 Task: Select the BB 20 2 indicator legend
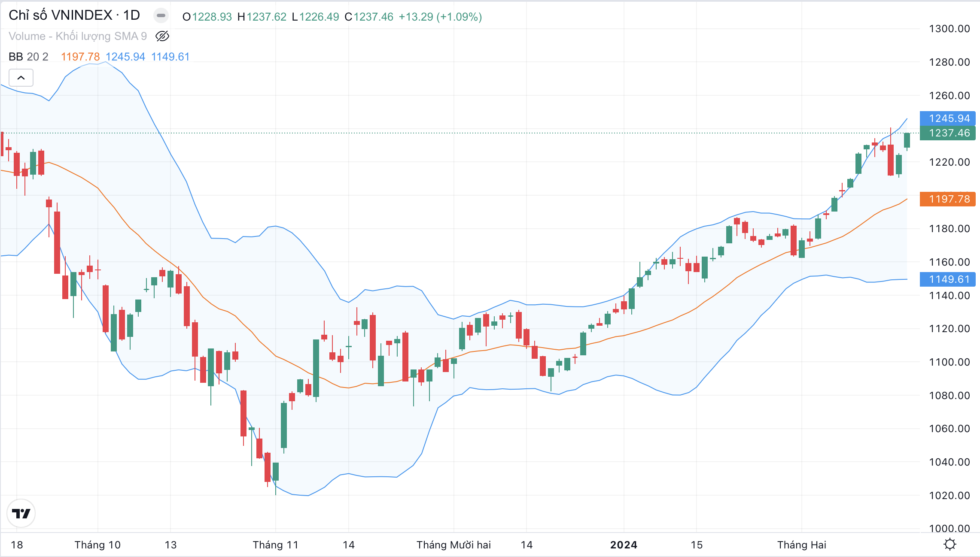pyautogui.click(x=28, y=57)
